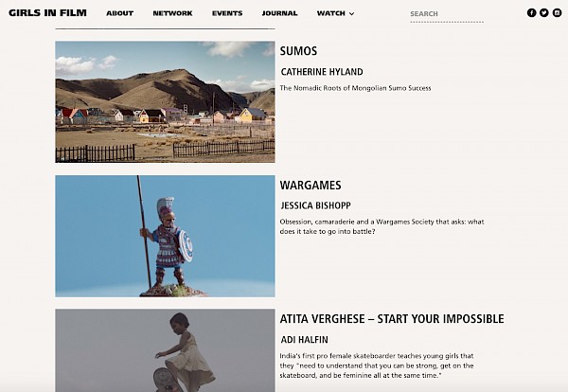Open the Jessica Bishopp director link
Viewport: 568px width, 392px height.
(315, 205)
